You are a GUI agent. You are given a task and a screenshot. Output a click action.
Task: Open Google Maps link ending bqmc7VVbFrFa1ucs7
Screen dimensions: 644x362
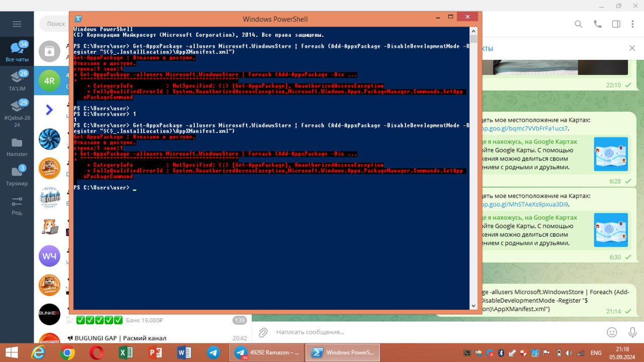(x=526, y=128)
